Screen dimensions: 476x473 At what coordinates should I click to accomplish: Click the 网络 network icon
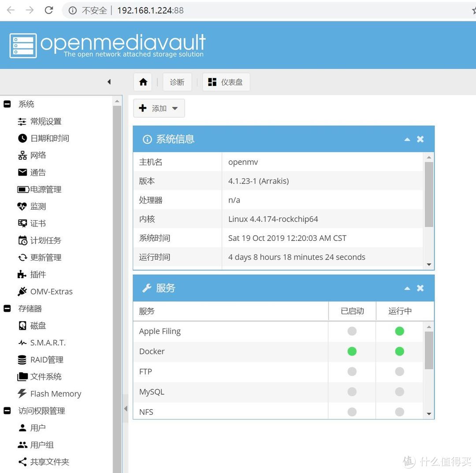click(x=22, y=155)
